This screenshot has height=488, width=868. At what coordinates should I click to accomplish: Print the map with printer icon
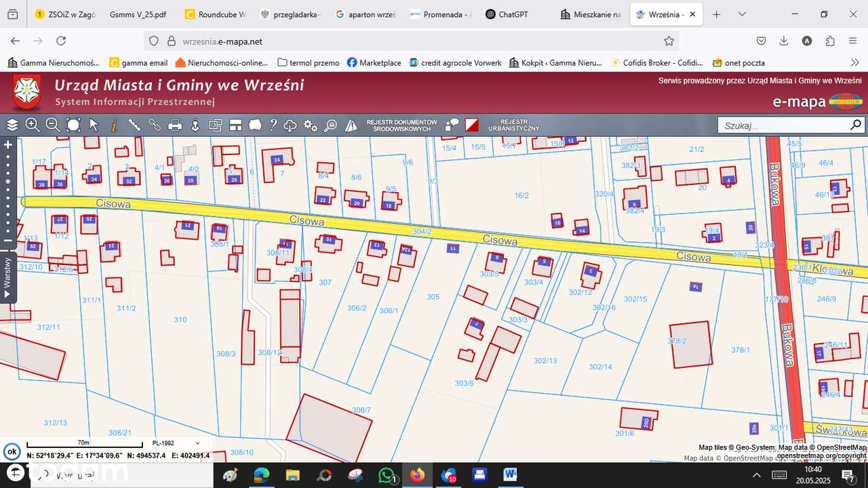tap(175, 125)
